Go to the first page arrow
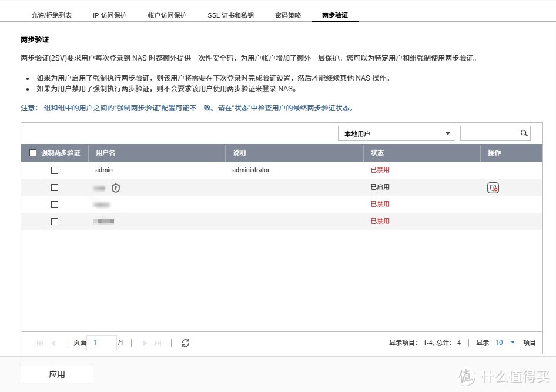This screenshot has width=556, height=392. click(40, 343)
